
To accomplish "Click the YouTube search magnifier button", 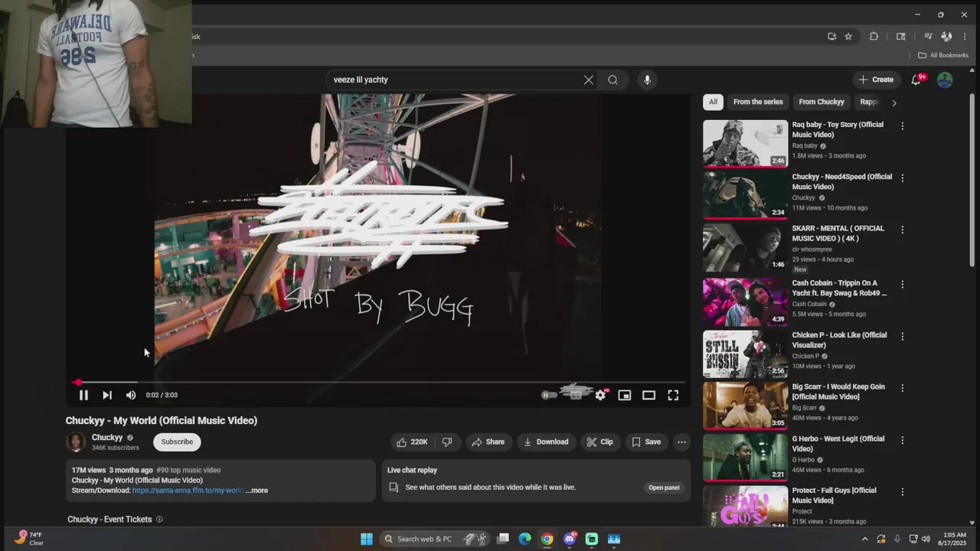I will 612,80.
